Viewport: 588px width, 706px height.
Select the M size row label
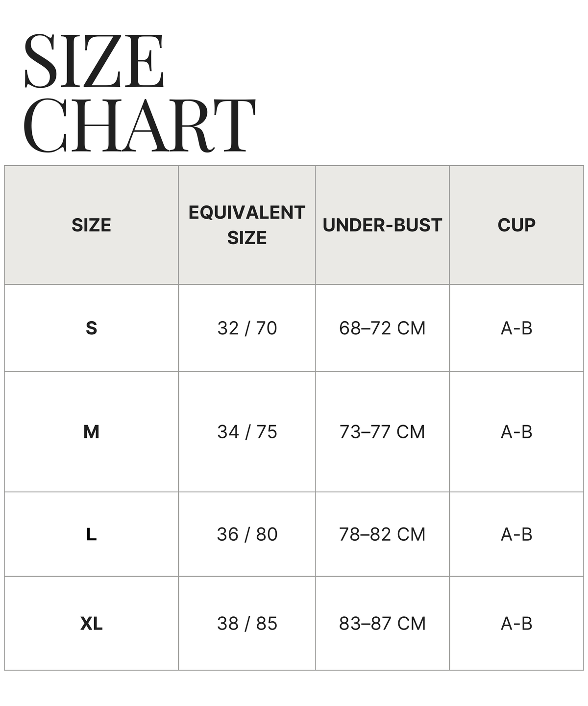pos(91,432)
